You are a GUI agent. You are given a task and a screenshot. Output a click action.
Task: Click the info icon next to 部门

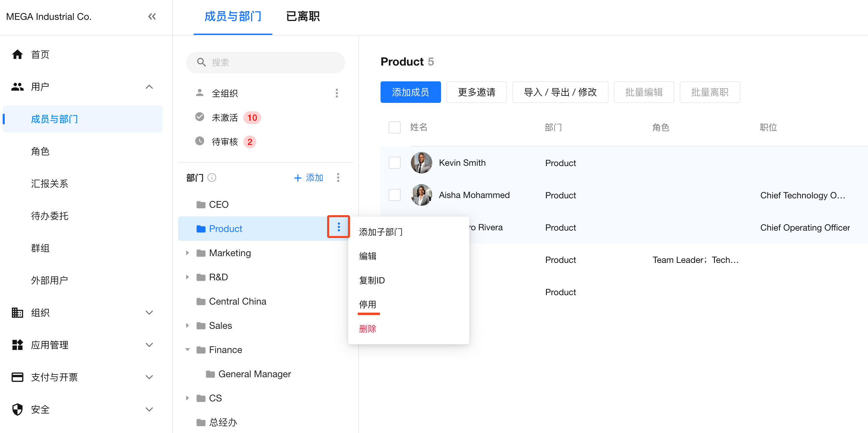(x=211, y=177)
